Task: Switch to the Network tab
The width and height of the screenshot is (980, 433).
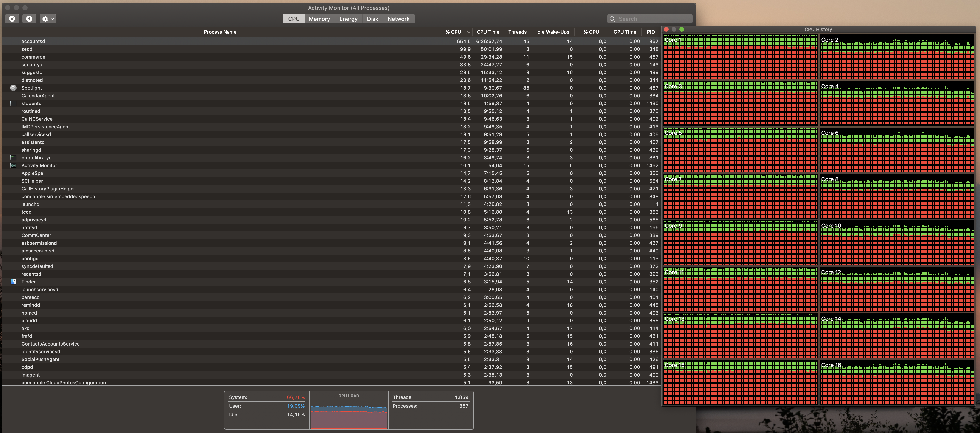Action: pos(398,19)
